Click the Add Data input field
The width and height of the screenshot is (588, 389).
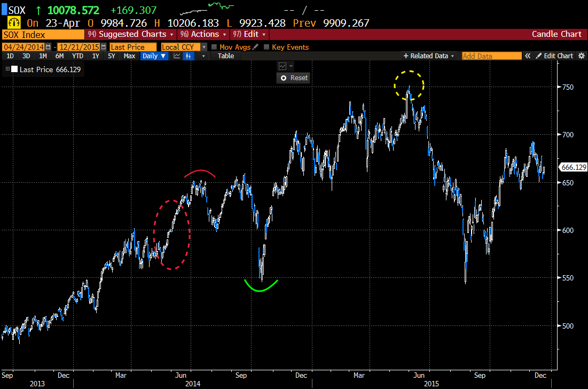pyautogui.click(x=491, y=56)
